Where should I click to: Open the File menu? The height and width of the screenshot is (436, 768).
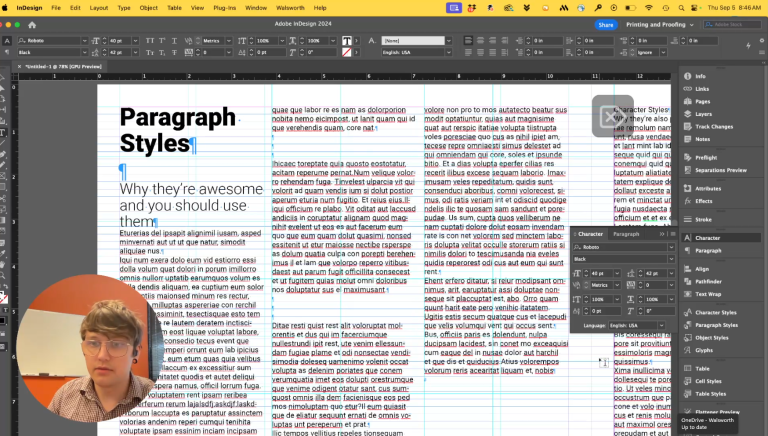(x=56, y=8)
